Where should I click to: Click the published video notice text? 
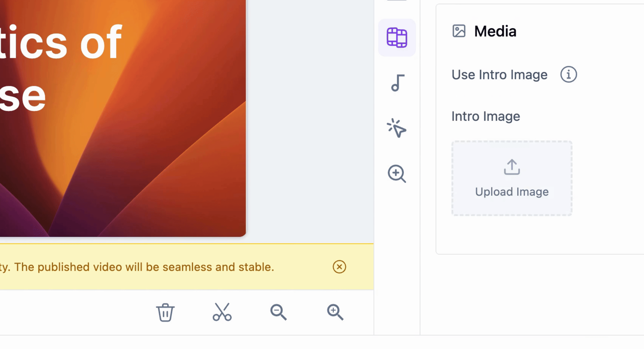coord(137,267)
